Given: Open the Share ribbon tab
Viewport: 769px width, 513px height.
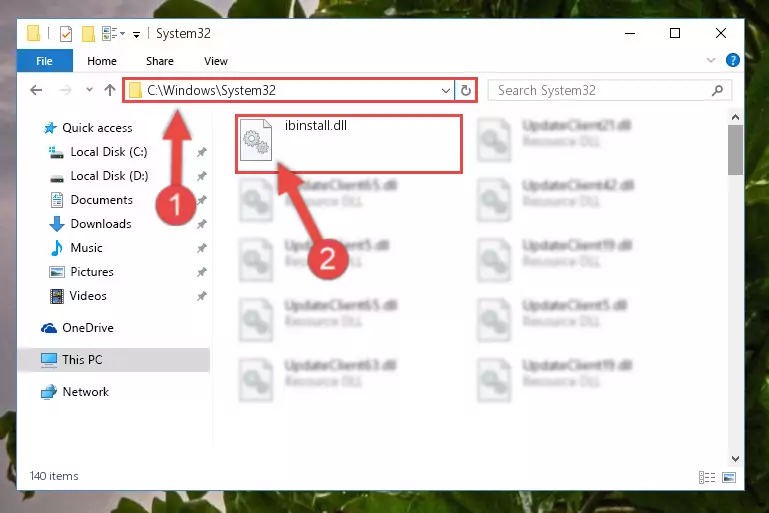Looking at the screenshot, I should click(160, 61).
